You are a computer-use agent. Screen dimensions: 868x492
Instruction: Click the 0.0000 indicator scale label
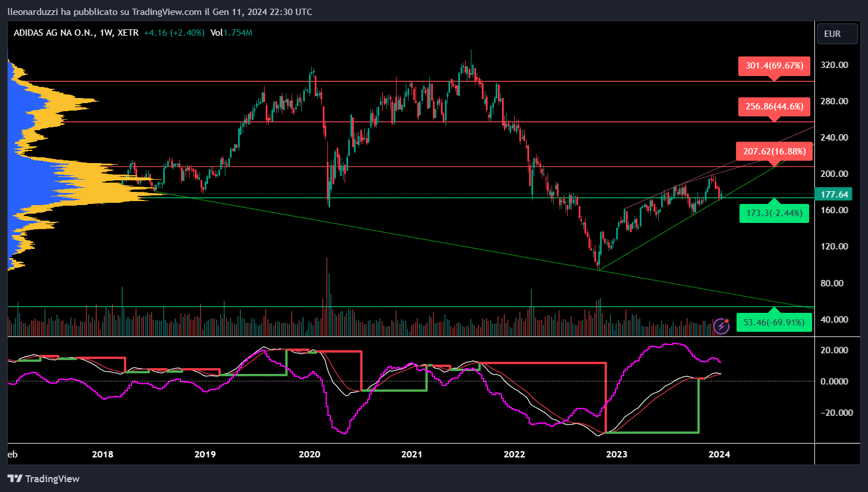tap(835, 381)
